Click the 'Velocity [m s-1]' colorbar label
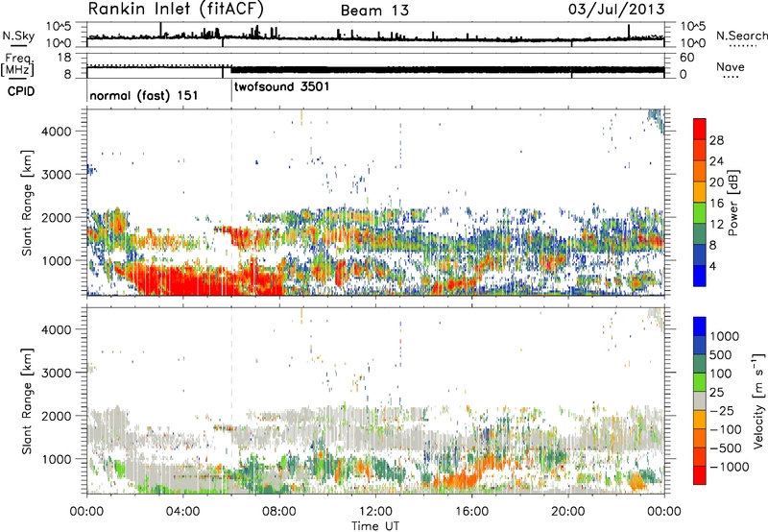Image resolution: width=768 pixels, height=532 pixels. (x=758, y=400)
